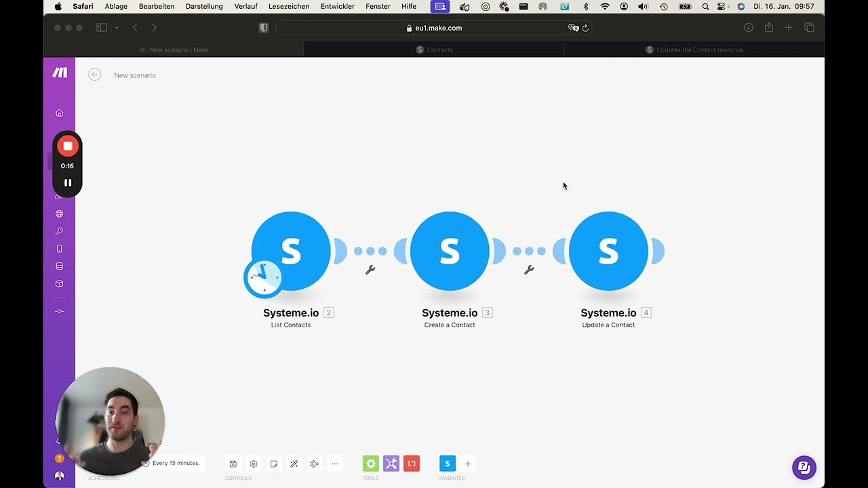868x488 pixels.
Task: Open the Verlauf menu
Action: point(245,6)
